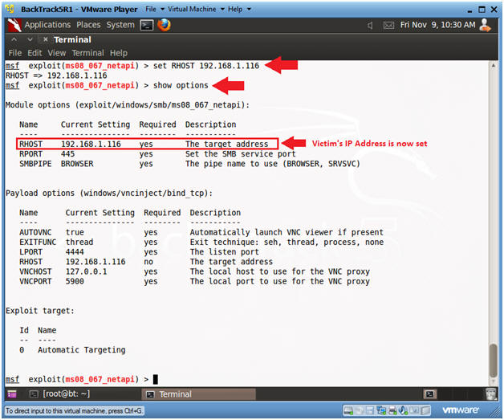Viewport: 504px width, 420px height.
Task: Click 'Payload options (windows/vncinject/bind_tcp):' line
Action: (109, 194)
